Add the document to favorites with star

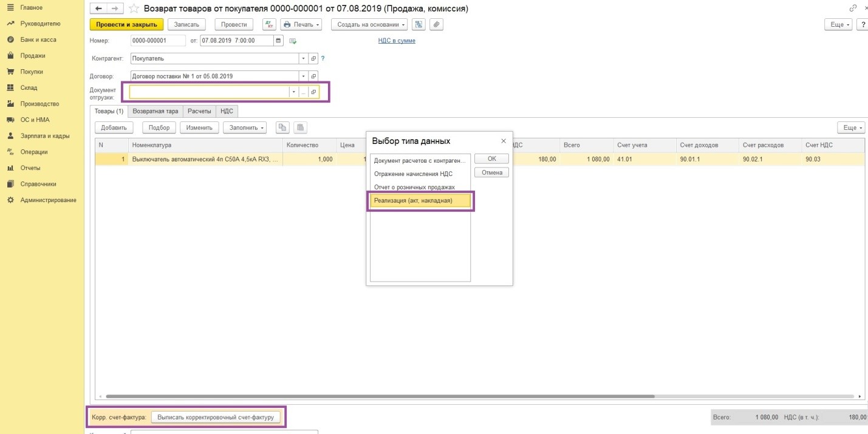click(x=134, y=9)
